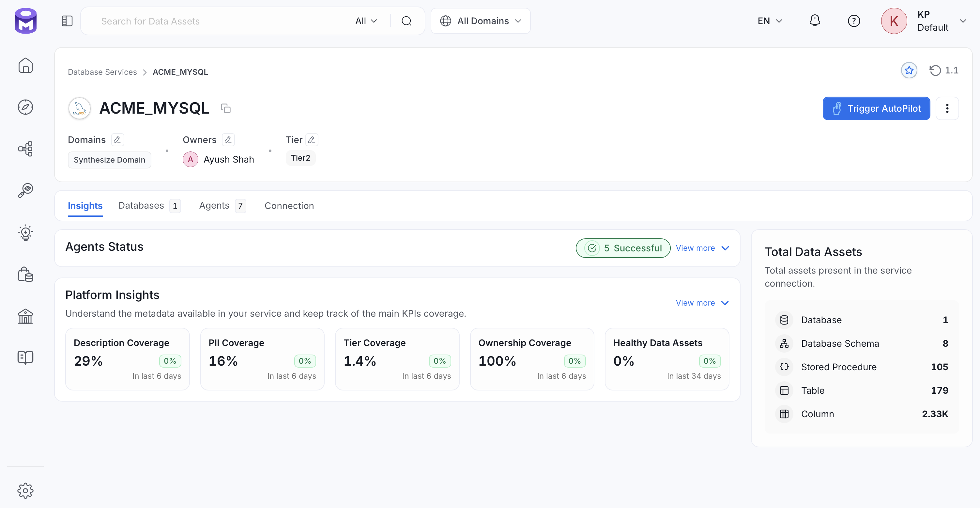Open the Glossary book icon in the sidebar
The image size is (980, 508).
click(x=25, y=357)
